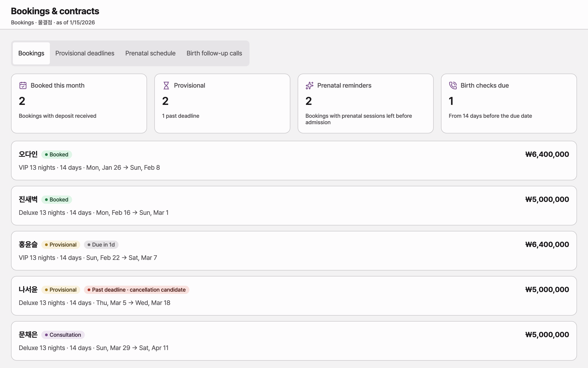Click the Prenatal reminders card description text

pos(359,119)
